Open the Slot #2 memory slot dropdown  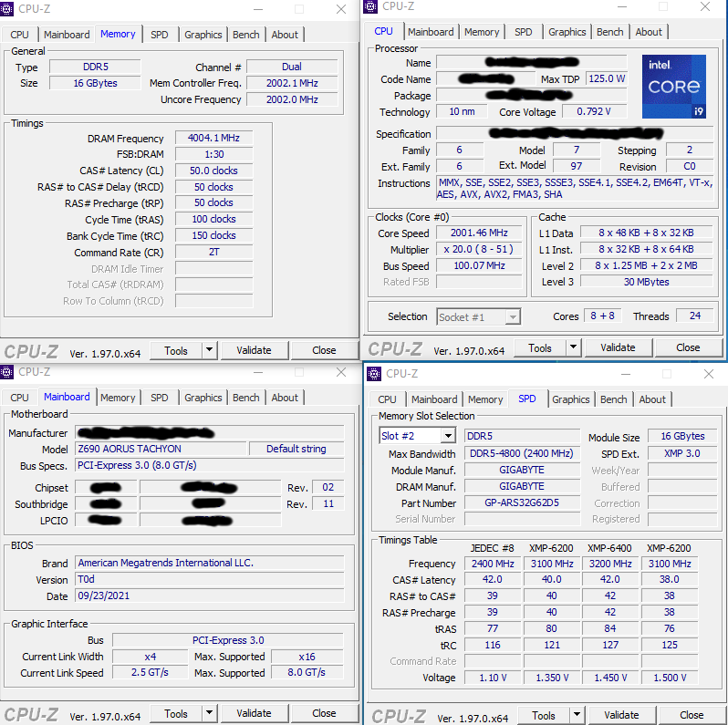point(448,436)
